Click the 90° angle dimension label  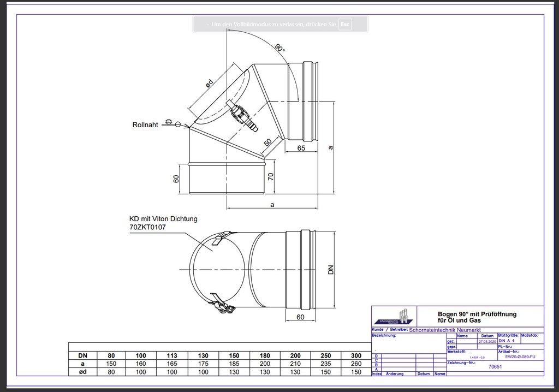pyautogui.click(x=280, y=48)
